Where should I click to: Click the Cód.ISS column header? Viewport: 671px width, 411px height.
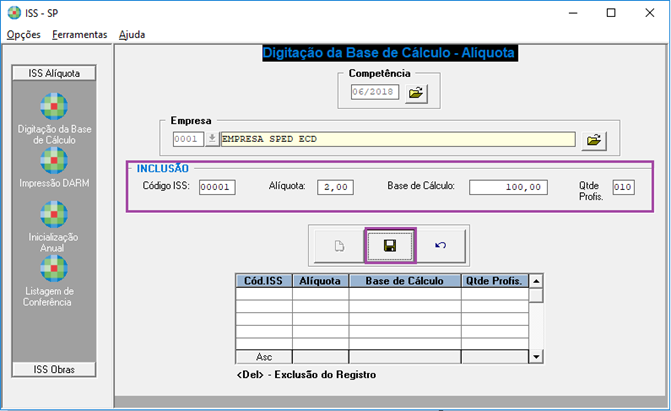[264, 281]
